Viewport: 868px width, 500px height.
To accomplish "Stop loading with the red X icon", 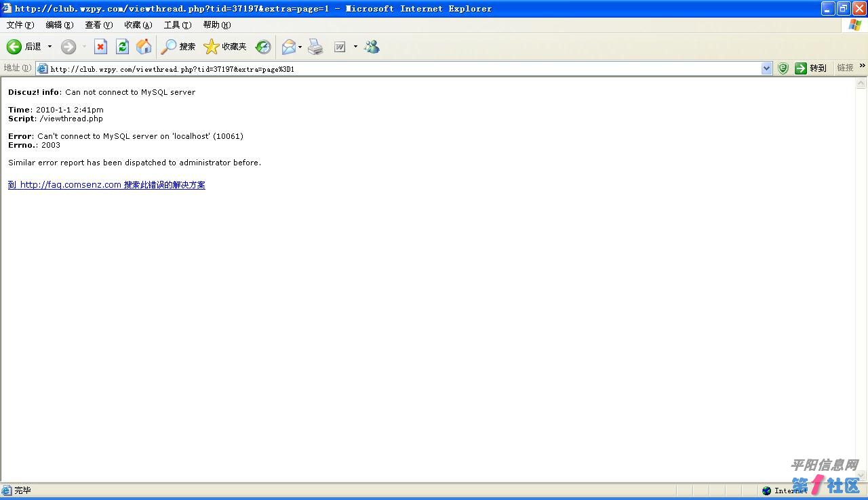I will click(x=100, y=47).
